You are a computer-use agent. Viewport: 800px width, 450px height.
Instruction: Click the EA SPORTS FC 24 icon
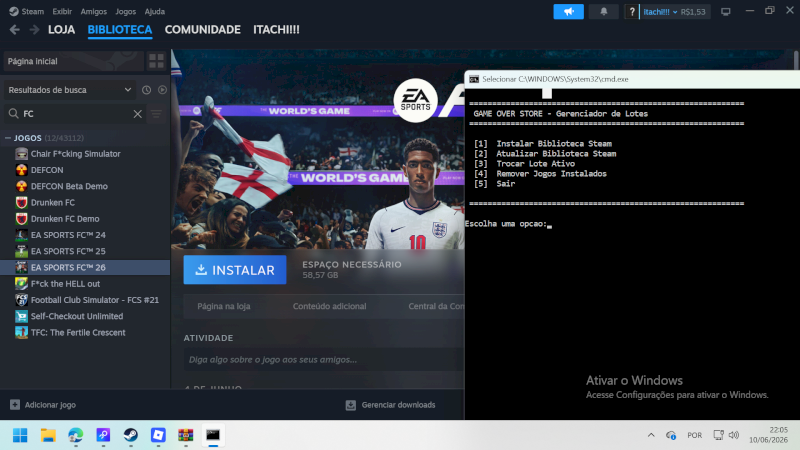click(x=21, y=235)
